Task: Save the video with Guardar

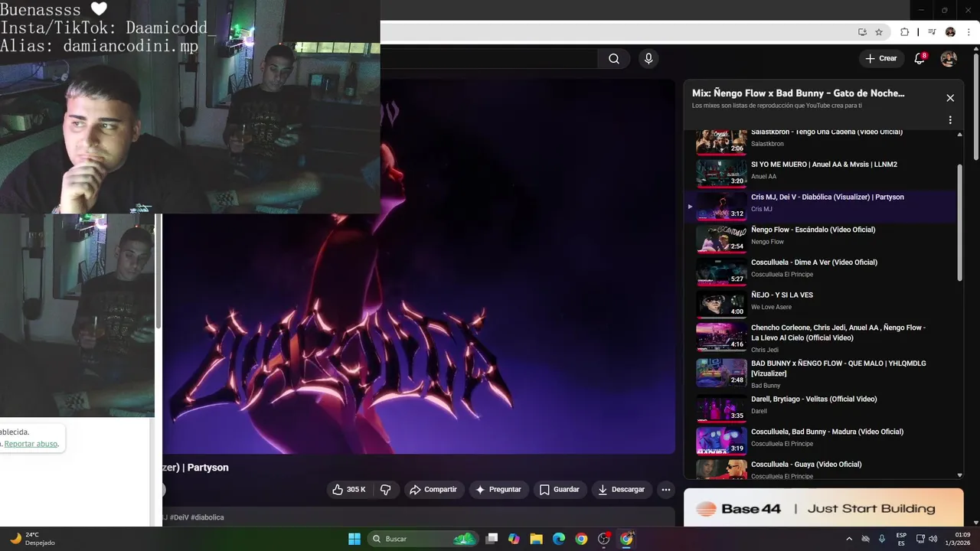Action: point(560,490)
